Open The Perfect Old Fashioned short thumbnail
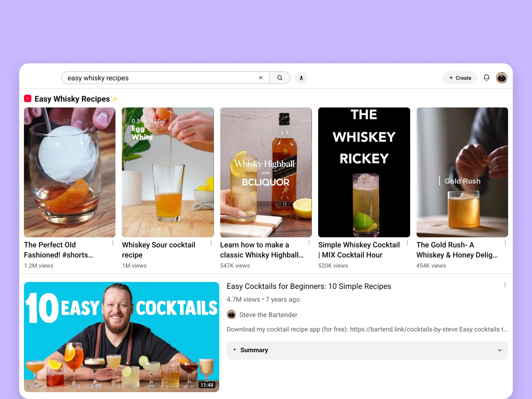The width and height of the screenshot is (532, 399). [x=70, y=172]
